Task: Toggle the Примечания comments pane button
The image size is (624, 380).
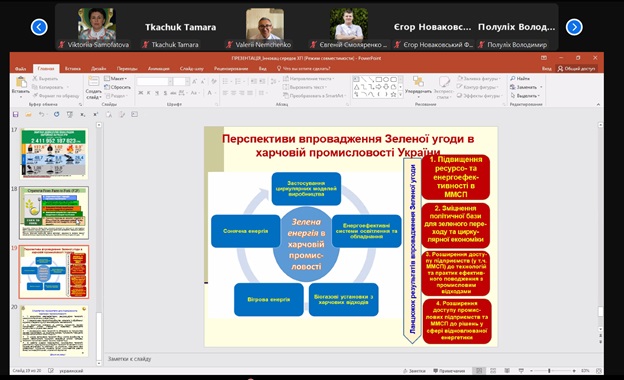Action: [x=449, y=370]
